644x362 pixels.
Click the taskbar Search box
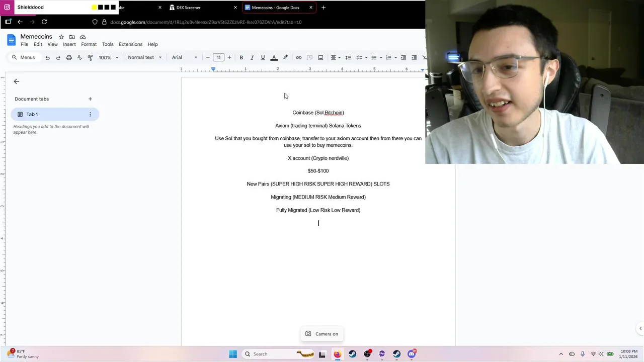point(279,354)
